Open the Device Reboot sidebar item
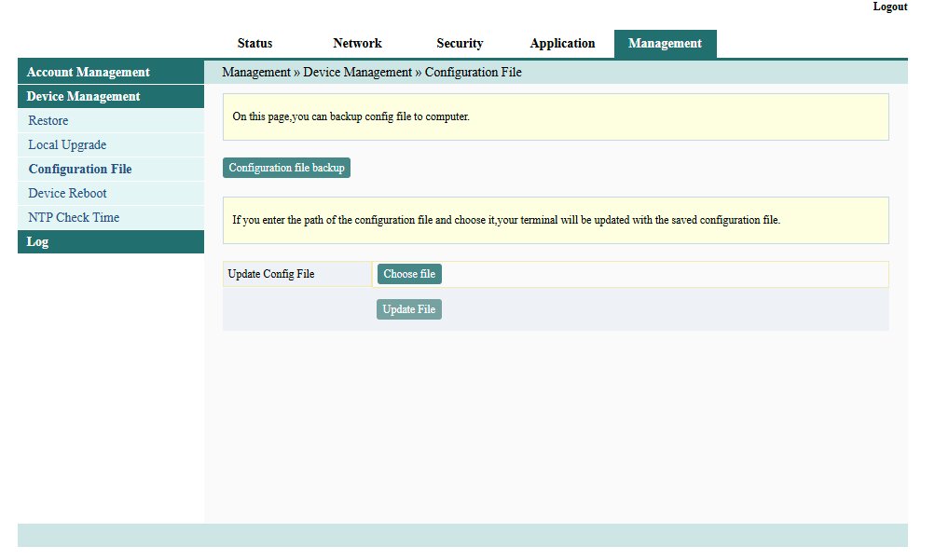 (x=67, y=194)
